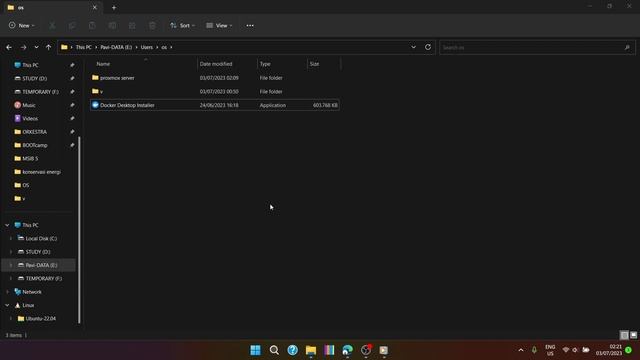Switch to details view layout button

tap(624, 335)
